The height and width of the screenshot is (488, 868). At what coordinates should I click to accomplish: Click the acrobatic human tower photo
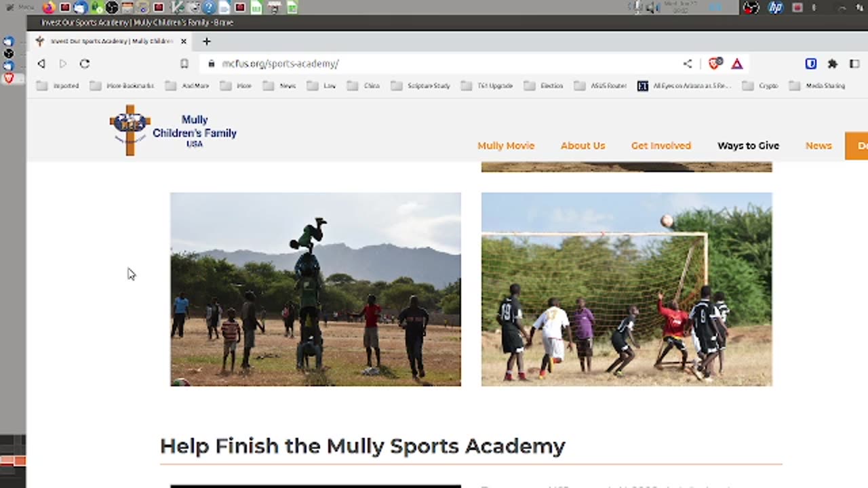pos(315,289)
